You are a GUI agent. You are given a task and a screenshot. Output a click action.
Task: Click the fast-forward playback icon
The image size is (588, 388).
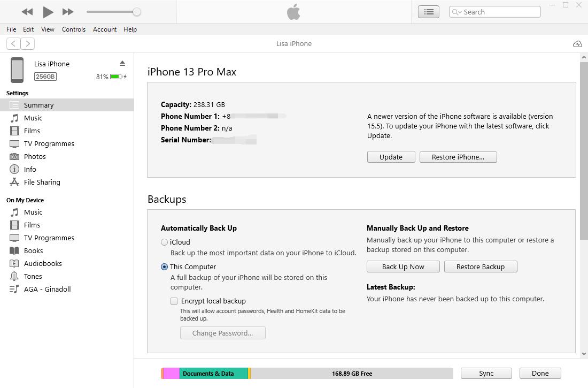click(x=68, y=12)
